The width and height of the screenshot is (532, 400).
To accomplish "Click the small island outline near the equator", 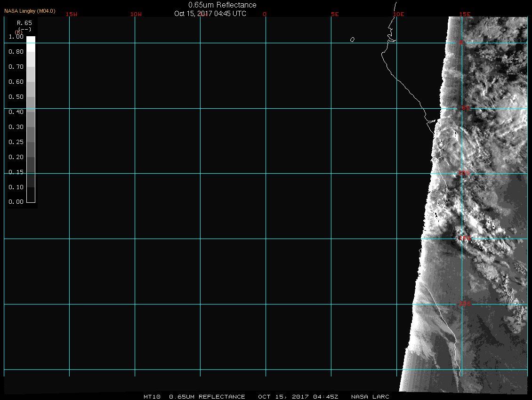I will [x=352, y=40].
